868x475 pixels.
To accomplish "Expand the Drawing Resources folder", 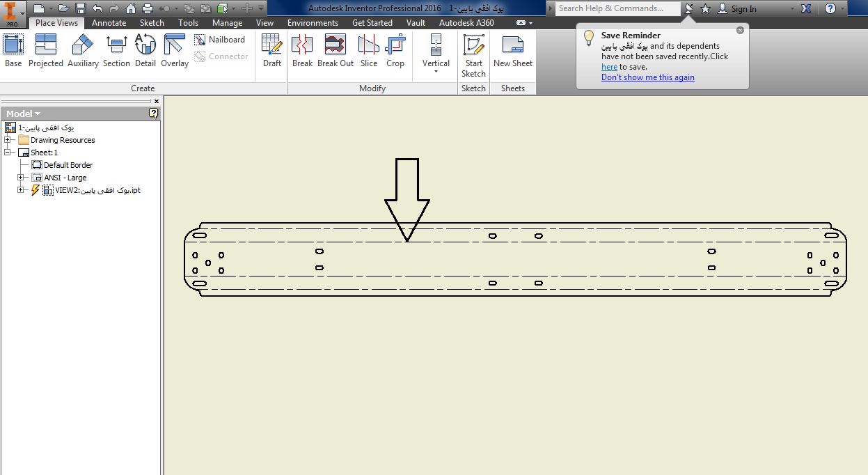I will 6,139.
